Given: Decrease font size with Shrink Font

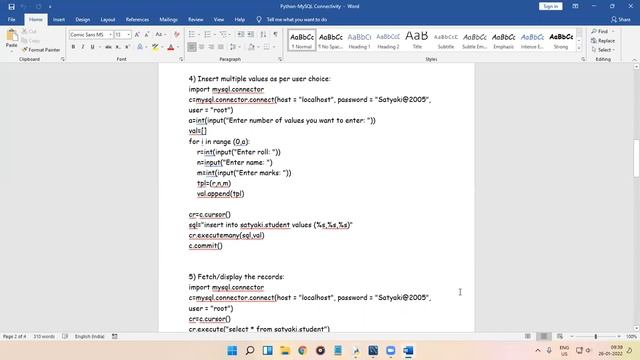Looking at the screenshot, I should pyautogui.click(x=147, y=35).
